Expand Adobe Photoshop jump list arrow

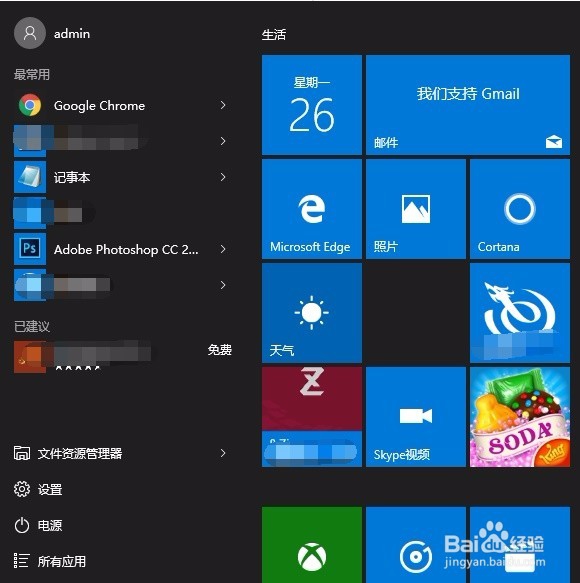[223, 249]
